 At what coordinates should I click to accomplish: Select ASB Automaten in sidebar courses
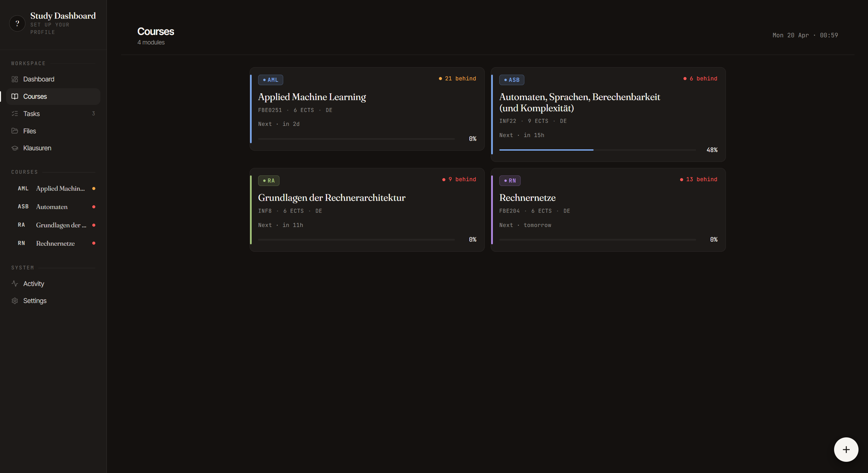point(52,207)
